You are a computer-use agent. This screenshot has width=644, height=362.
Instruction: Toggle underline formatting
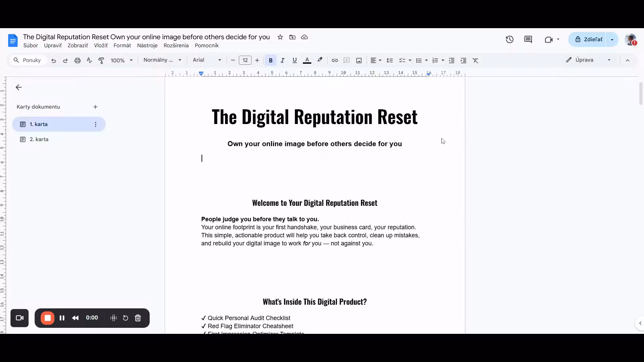click(294, 60)
